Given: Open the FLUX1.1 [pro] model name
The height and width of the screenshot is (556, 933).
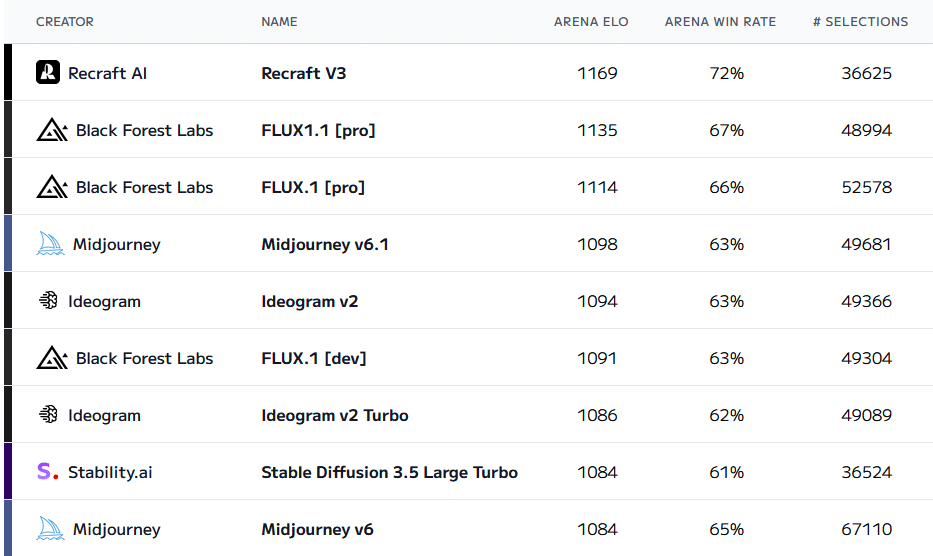Looking at the screenshot, I should coord(318,130).
